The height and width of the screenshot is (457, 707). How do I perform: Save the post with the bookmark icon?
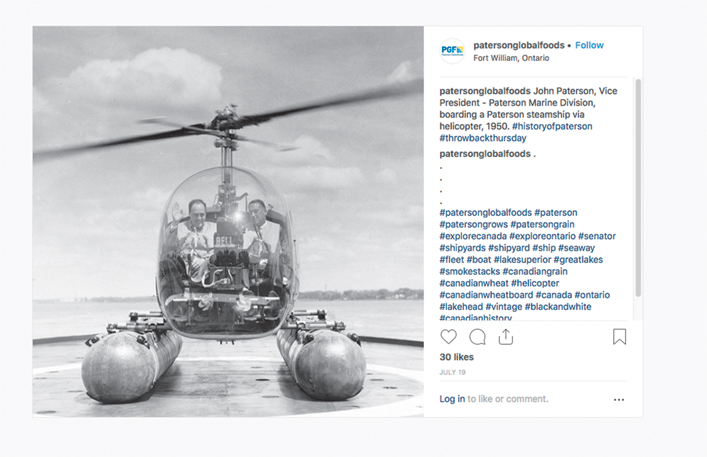620,337
